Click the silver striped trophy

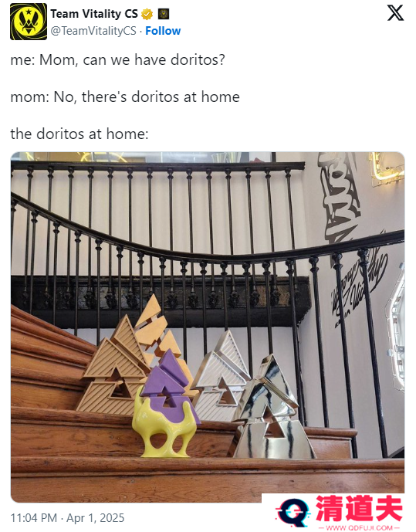click(x=221, y=373)
